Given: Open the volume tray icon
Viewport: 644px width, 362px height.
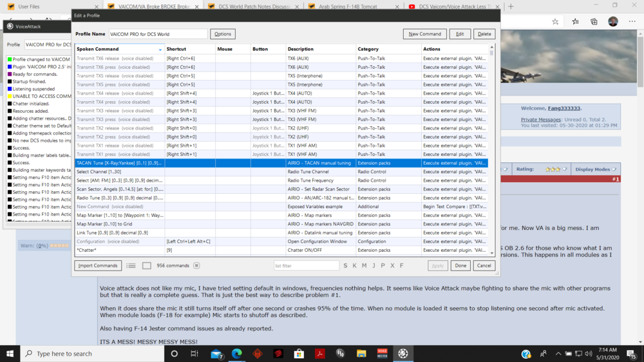Looking at the screenshot, I should tap(589, 354).
